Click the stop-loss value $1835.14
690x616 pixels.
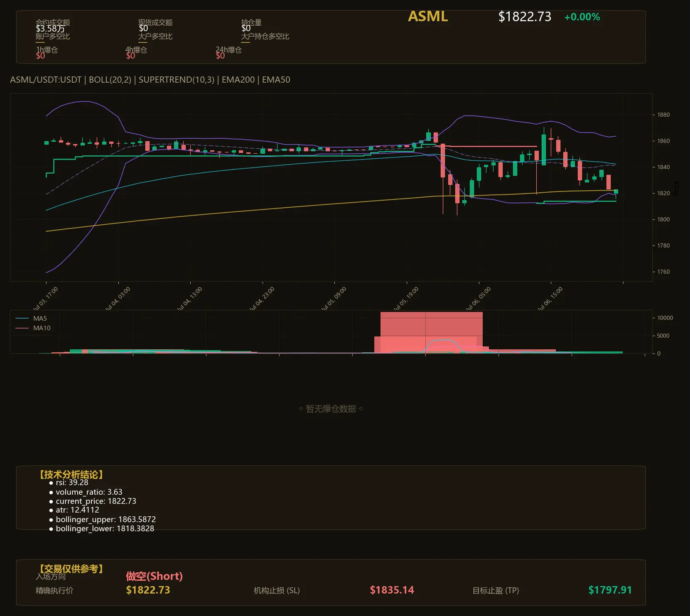pyautogui.click(x=392, y=590)
